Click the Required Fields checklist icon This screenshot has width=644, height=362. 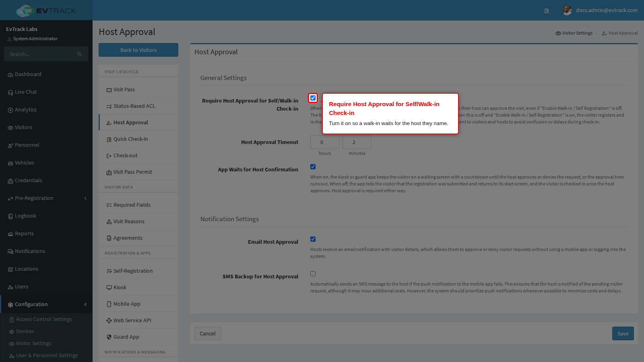point(109,205)
